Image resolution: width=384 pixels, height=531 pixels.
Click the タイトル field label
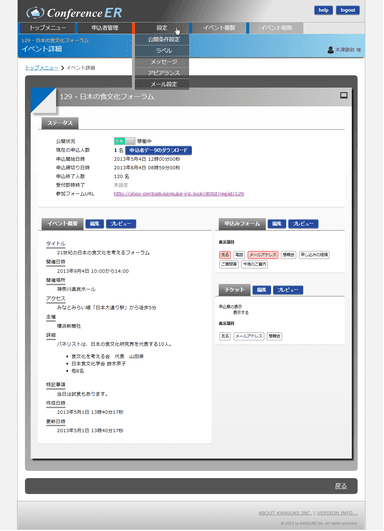[x=56, y=243]
